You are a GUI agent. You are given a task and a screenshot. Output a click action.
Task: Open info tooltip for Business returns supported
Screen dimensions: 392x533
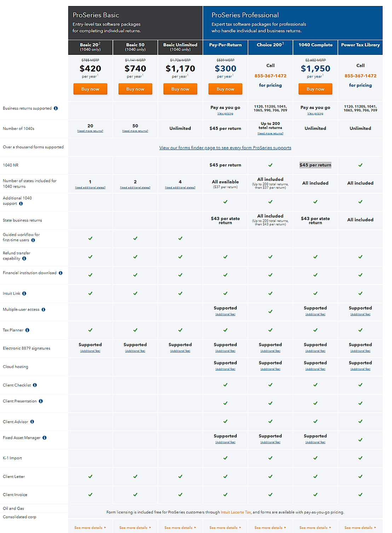(x=56, y=108)
